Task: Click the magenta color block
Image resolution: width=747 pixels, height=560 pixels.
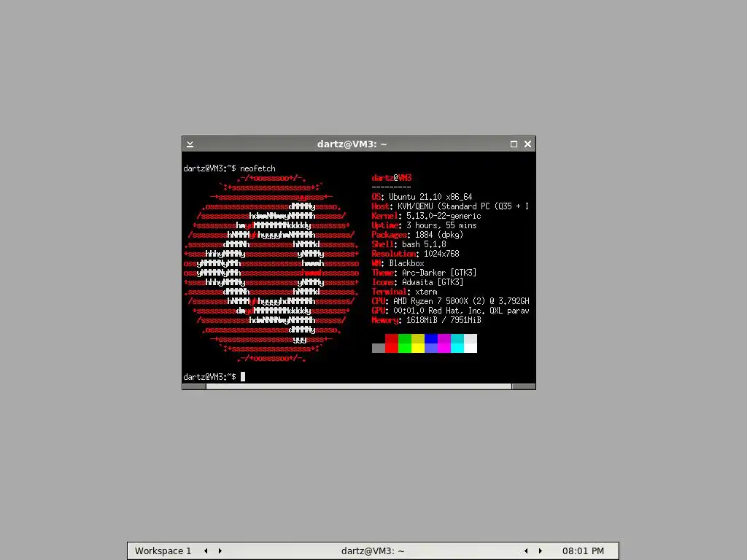Action: point(444,348)
